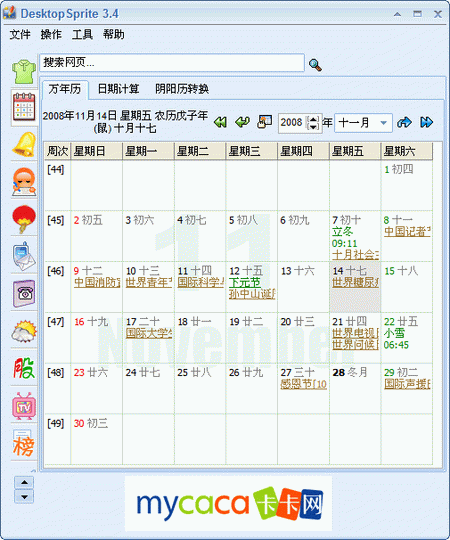Image resolution: width=450 pixels, height=540 pixels.
Task: Open the 十月社会 link on November 7
Action: 355,255
